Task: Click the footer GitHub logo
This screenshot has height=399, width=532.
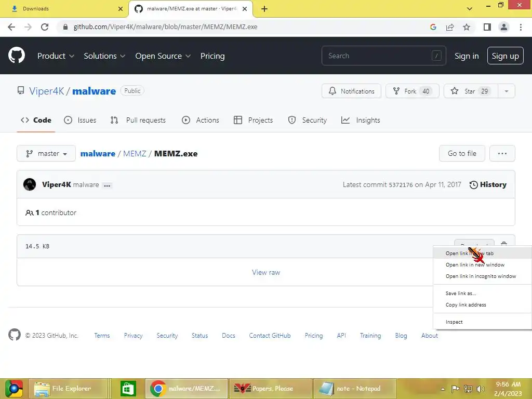Action: coord(15,335)
